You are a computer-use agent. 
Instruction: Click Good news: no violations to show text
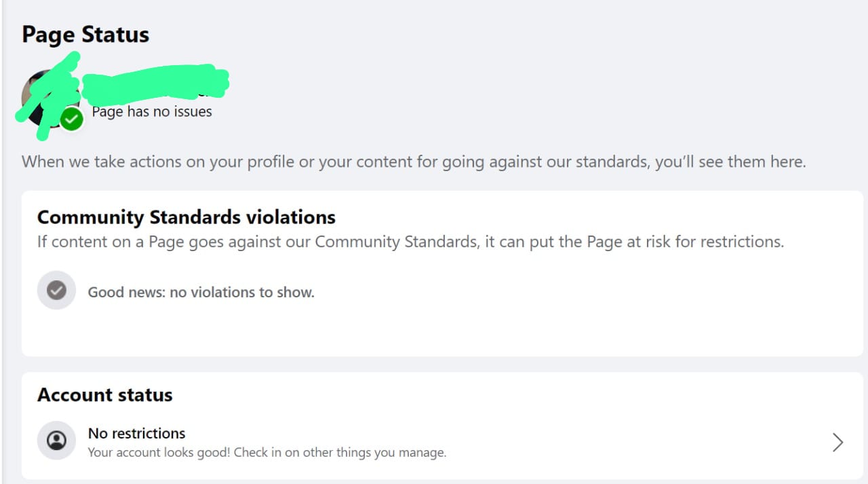click(x=201, y=293)
